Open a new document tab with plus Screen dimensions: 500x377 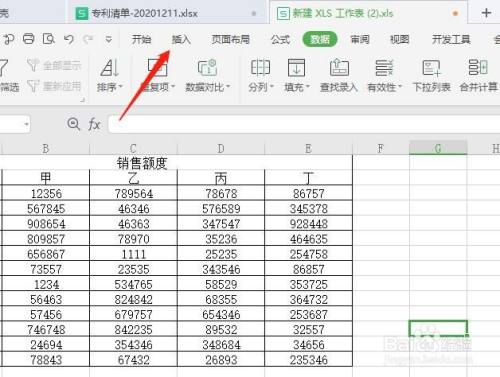[486, 13]
